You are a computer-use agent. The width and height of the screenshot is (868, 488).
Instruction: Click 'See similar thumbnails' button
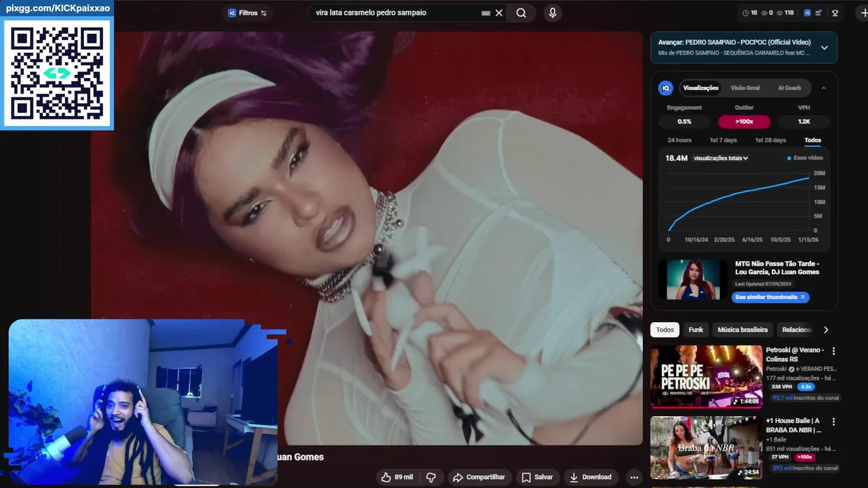pos(770,297)
